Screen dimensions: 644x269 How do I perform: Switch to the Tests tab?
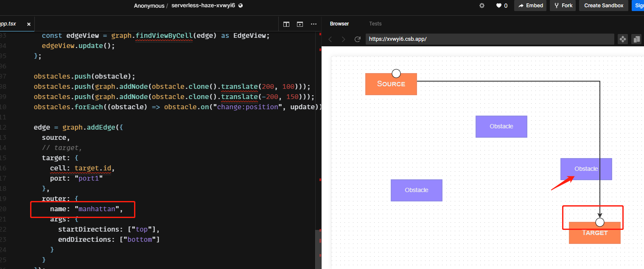375,24
